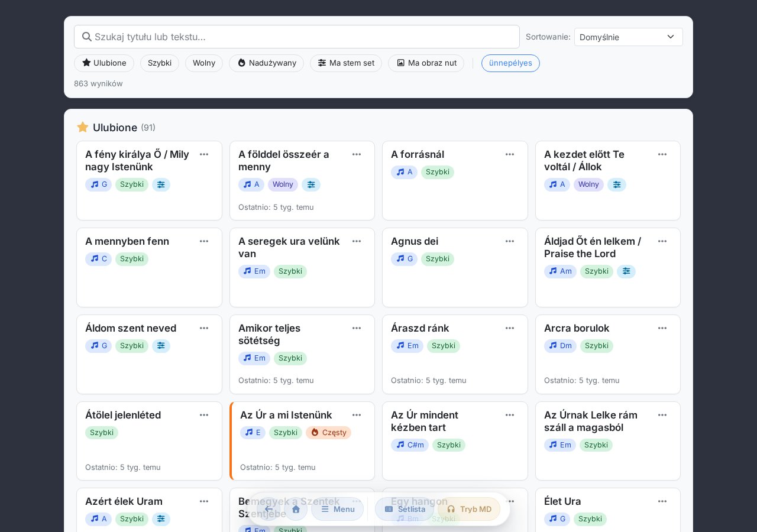This screenshot has height=532, width=757.
Task: Expand the options menu on "Élet Ura"
Action: coord(662,501)
